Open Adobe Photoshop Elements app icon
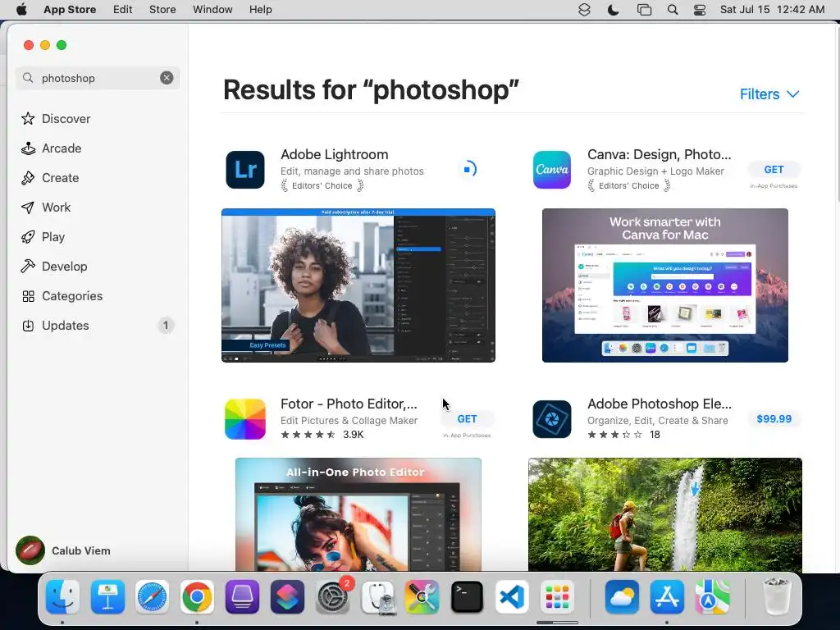The height and width of the screenshot is (630, 840). 552,419
